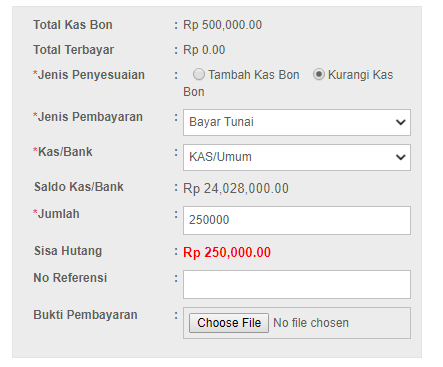Click the Saldo Kas/Bank value Rp 24,028,000.00
Screen dimensions: 443x367
[236, 189]
